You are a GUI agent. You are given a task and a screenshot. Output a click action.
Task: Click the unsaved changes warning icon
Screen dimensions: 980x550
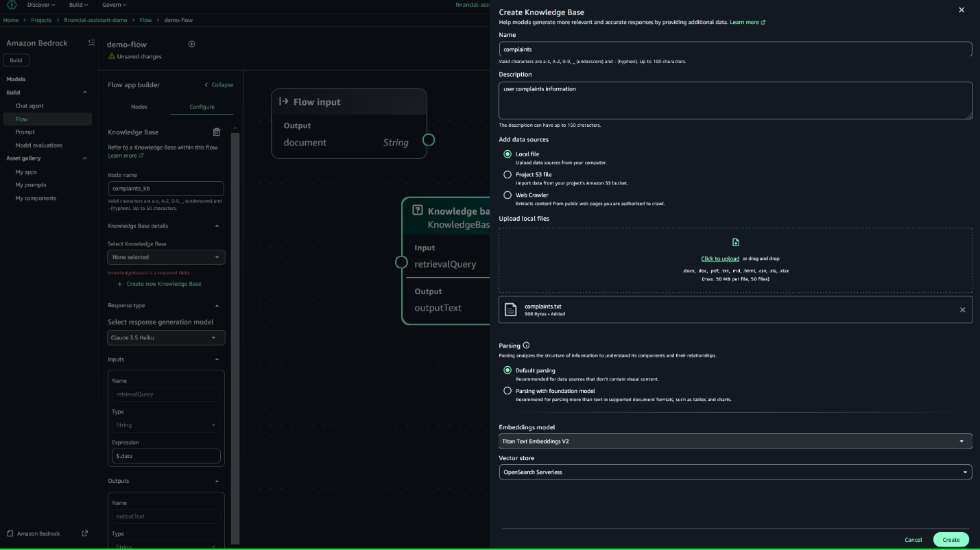110,56
